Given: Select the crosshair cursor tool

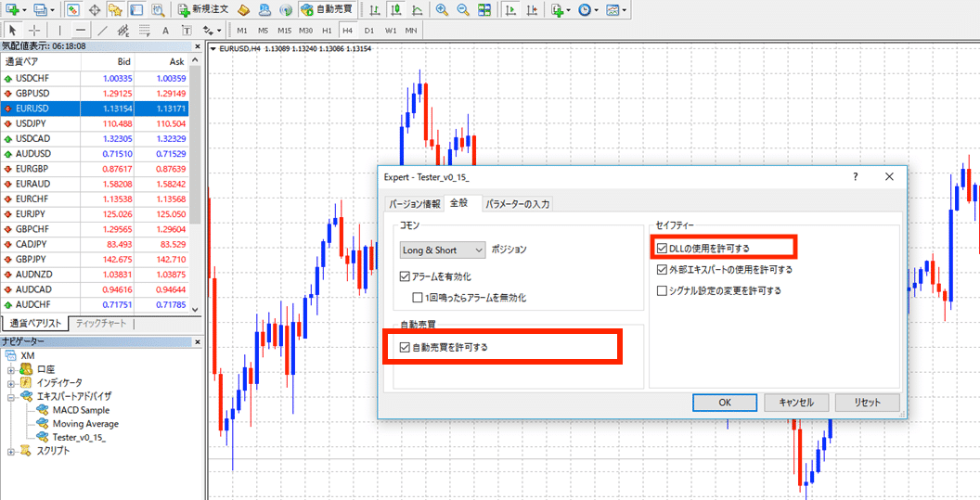Looking at the screenshot, I should 35,30.
